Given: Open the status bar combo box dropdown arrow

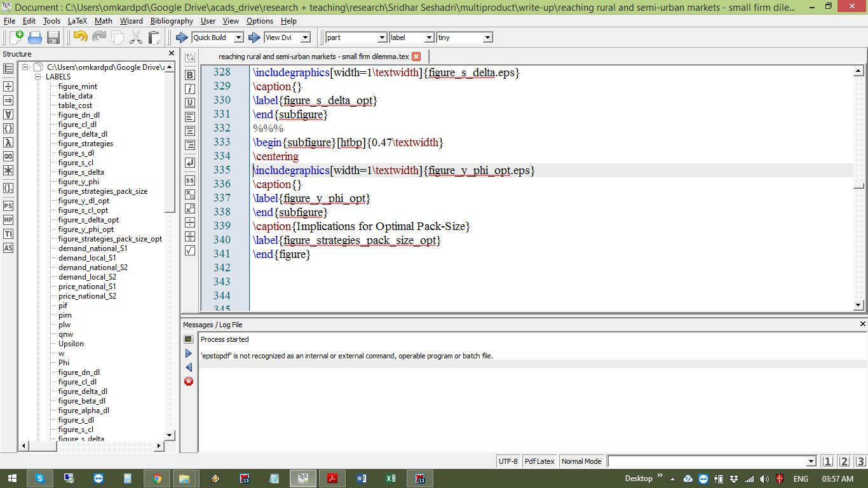Looking at the screenshot, I should coord(811,461).
